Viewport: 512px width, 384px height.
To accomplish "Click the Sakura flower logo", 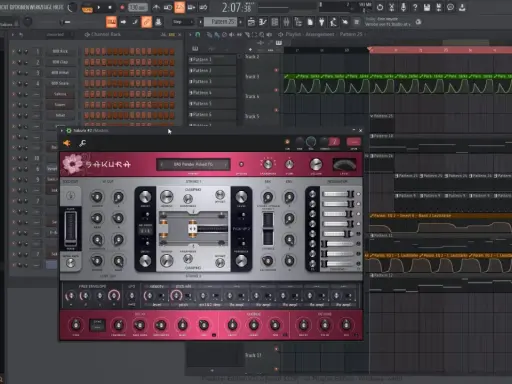I will point(72,164).
